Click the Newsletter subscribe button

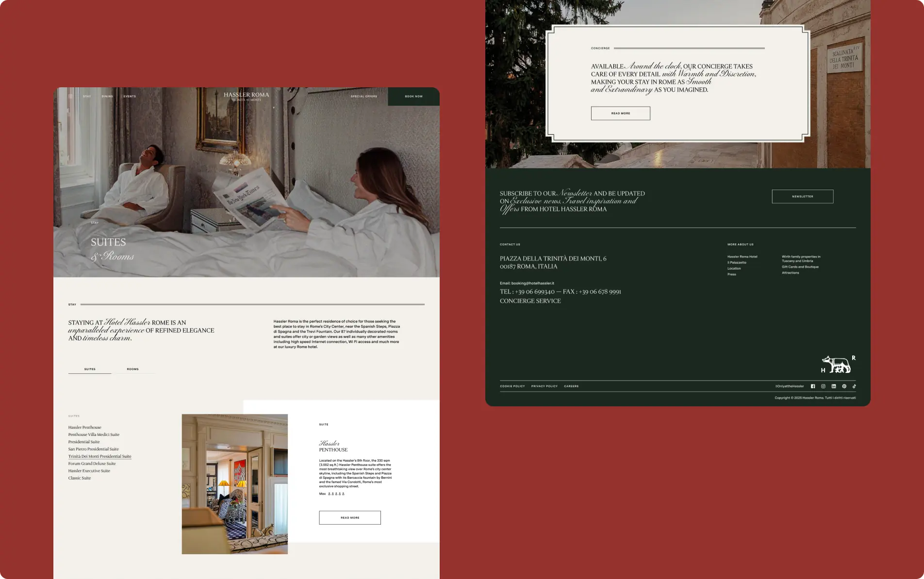pos(802,196)
